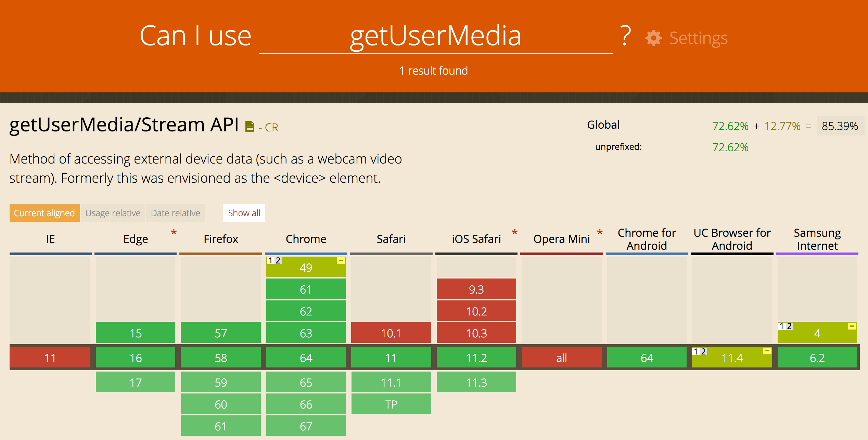Image resolution: width=868 pixels, height=440 pixels.
Task: Click the Show all button
Action: pyautogui.click(x=244, y=213)
